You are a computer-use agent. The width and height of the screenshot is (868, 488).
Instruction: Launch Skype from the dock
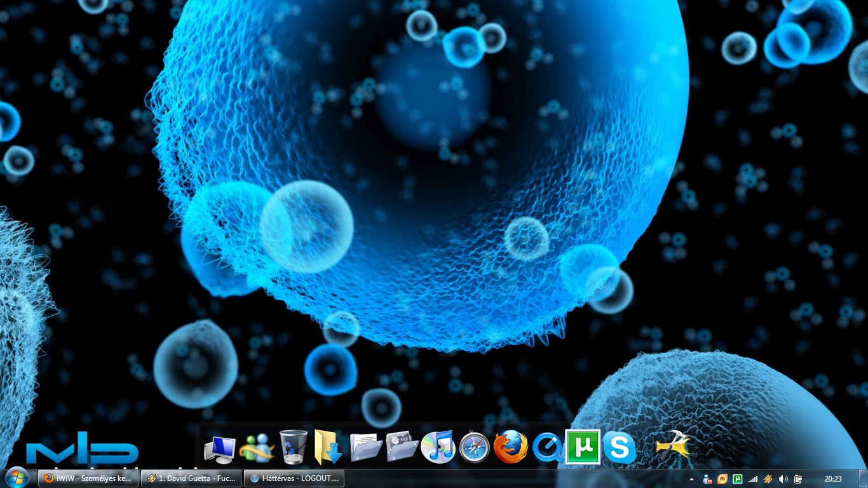tap(620, 447)
